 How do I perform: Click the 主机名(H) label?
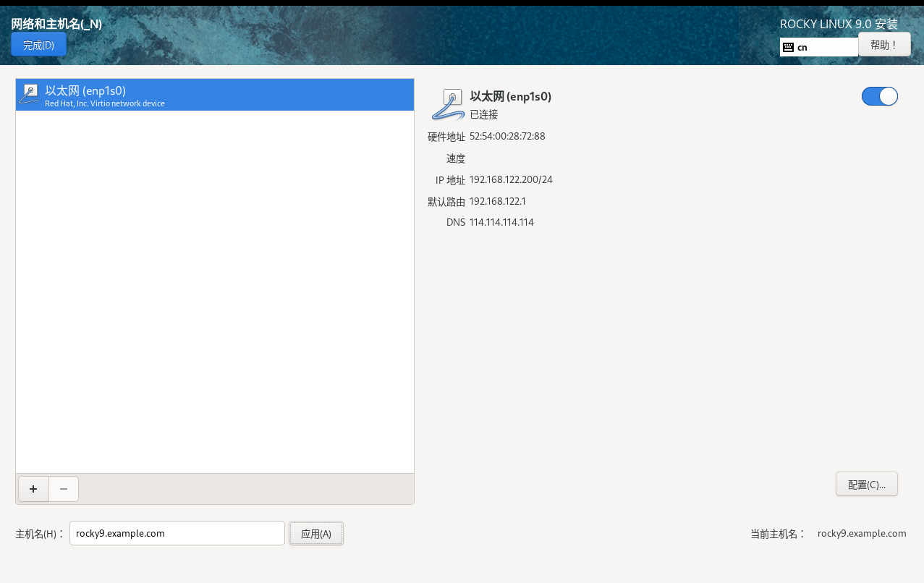(40, 534)
